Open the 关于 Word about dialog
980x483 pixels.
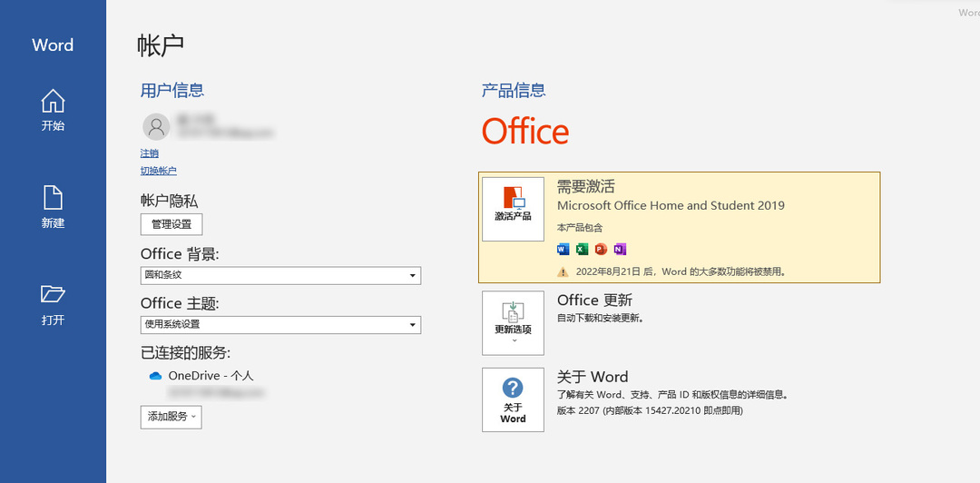tap(513, 399)
